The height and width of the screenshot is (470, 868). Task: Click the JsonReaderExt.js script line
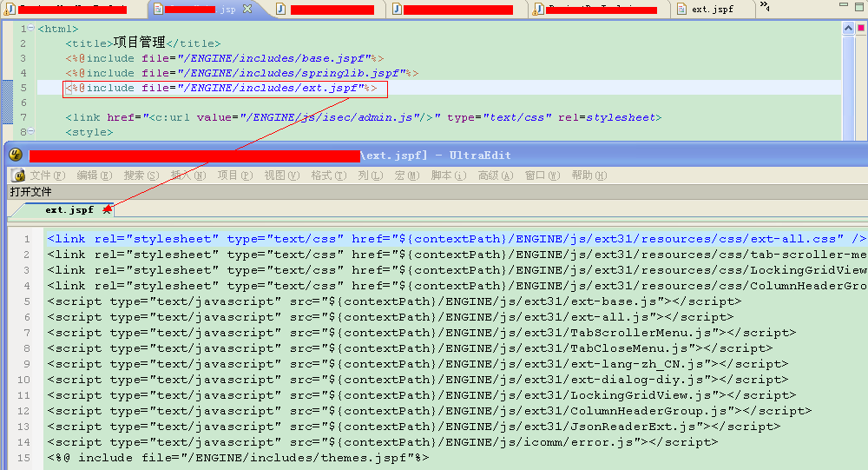(x=413, y=427)
